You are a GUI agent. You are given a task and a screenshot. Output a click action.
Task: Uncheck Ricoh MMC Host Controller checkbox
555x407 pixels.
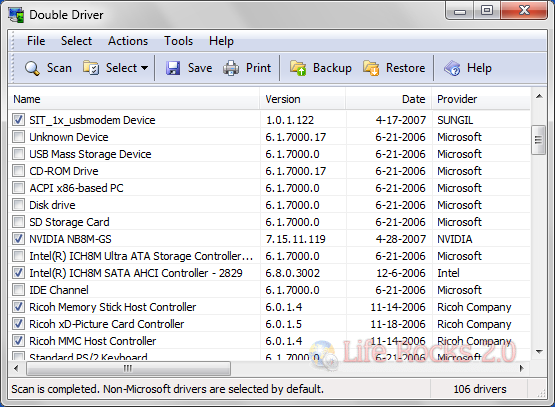pyautogui.click(x=18, y=340)
